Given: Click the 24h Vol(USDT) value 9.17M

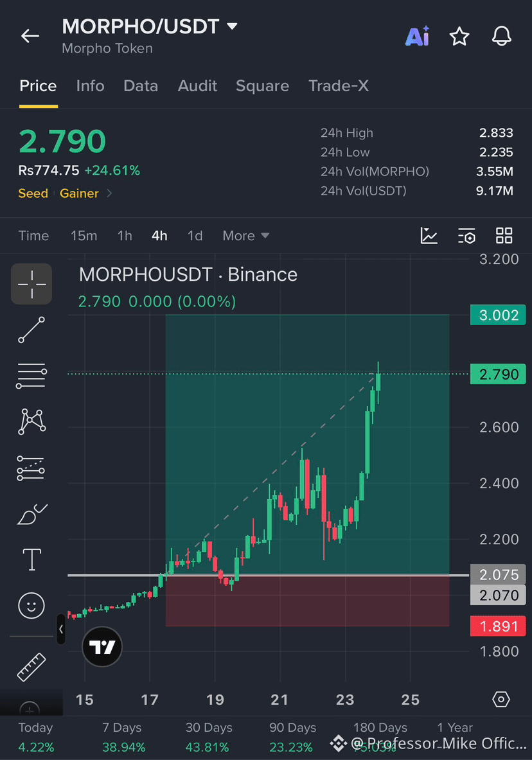Looking at the screenshot, I should pyautogui.click(x=494, y=191).
